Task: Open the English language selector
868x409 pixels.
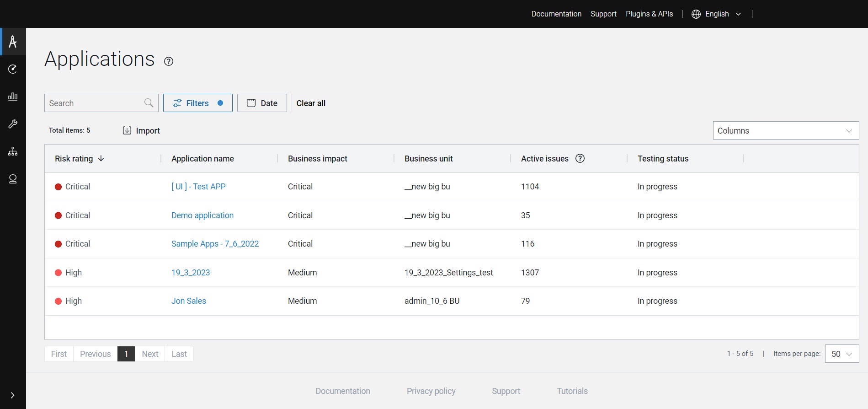Action: (716, 14)
